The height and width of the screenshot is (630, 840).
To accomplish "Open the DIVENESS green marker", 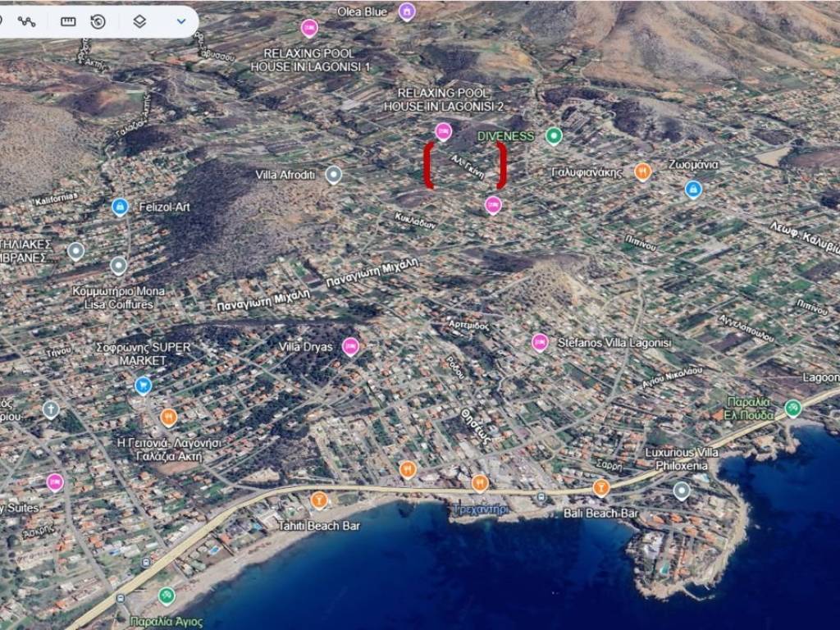I will (x=554, y=136).
